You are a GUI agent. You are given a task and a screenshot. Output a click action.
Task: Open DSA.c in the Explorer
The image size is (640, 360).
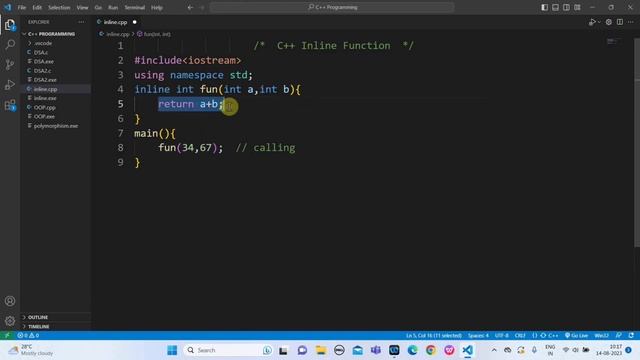coord(41,52)
